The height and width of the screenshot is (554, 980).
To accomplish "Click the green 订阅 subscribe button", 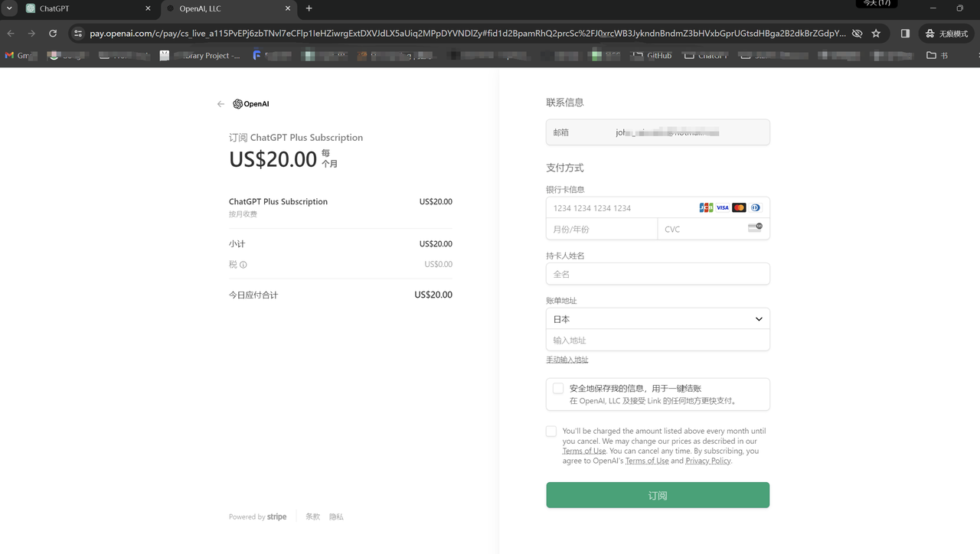I will (658, 495).
